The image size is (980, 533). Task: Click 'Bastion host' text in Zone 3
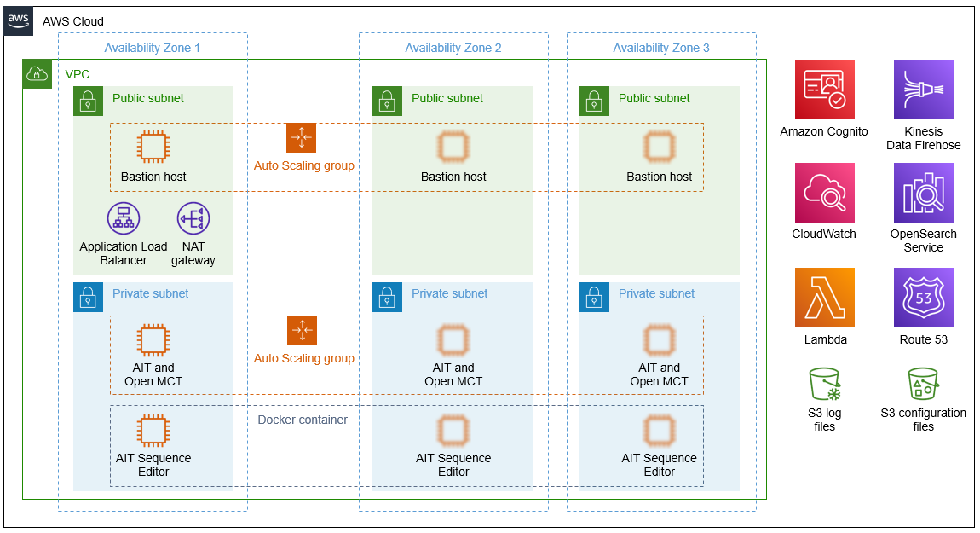click(660, 177)
